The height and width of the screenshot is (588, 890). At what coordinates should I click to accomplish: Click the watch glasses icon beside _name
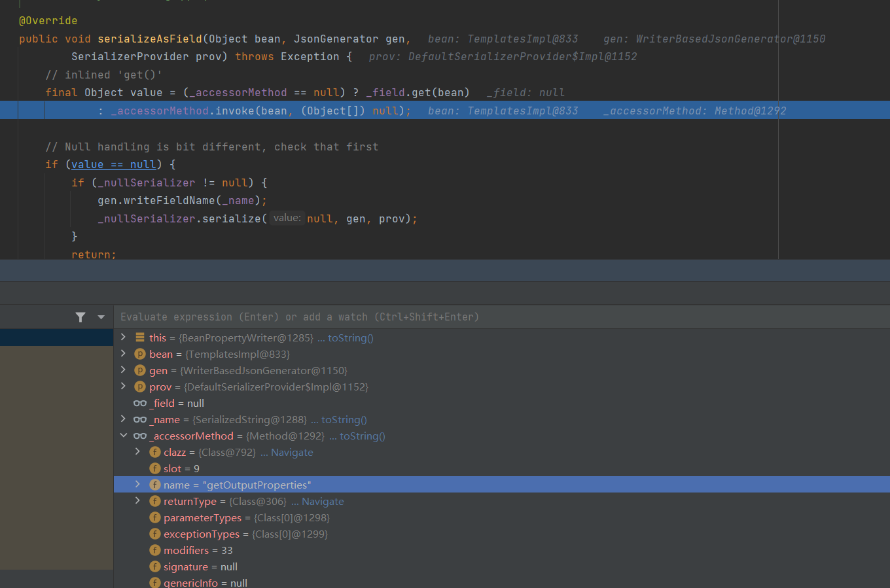pos(140,420)
